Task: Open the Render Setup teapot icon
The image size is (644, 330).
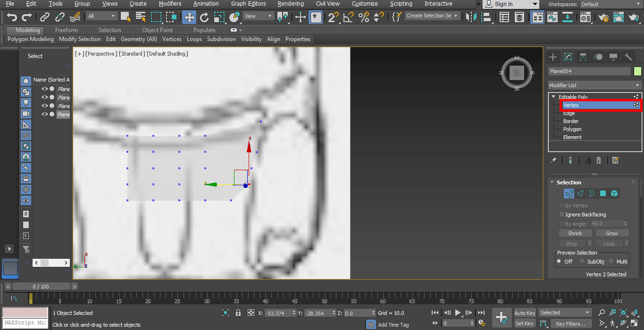Action: (x=603, y=17)
